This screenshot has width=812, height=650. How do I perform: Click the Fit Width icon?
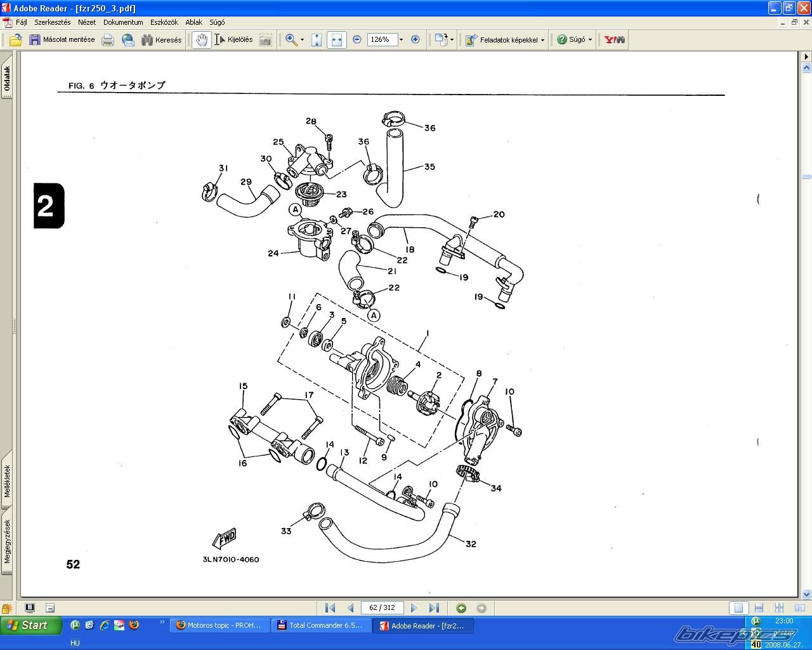336,39
